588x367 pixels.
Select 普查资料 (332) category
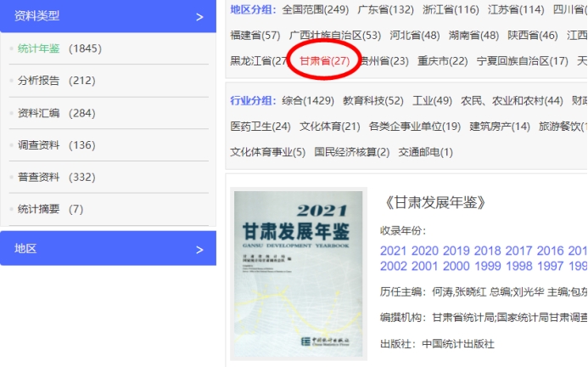click(56, 177)
